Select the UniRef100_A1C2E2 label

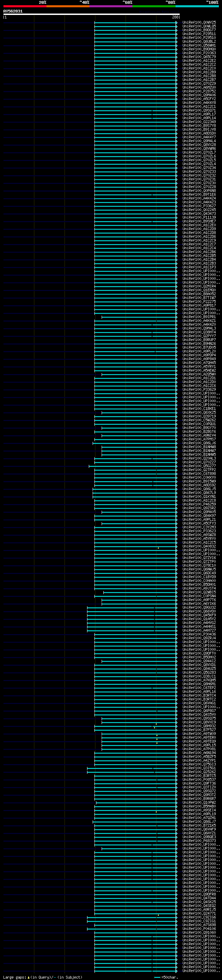199,60
